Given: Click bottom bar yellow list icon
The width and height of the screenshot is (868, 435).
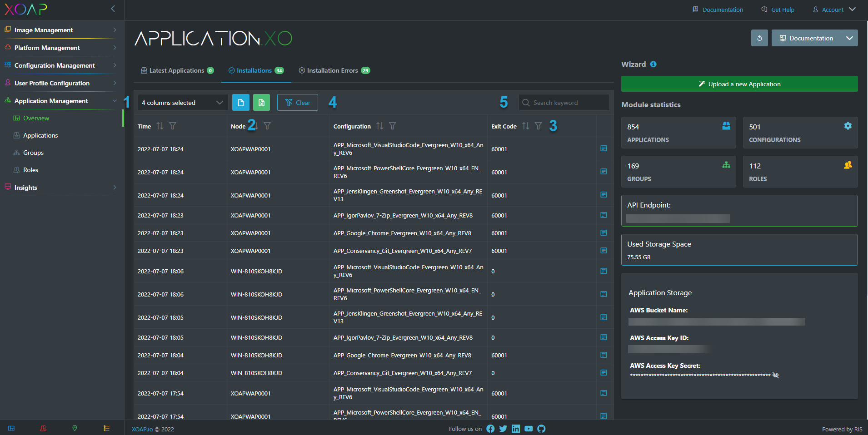Looking at the screenshot, I should [x=106, y=428].
